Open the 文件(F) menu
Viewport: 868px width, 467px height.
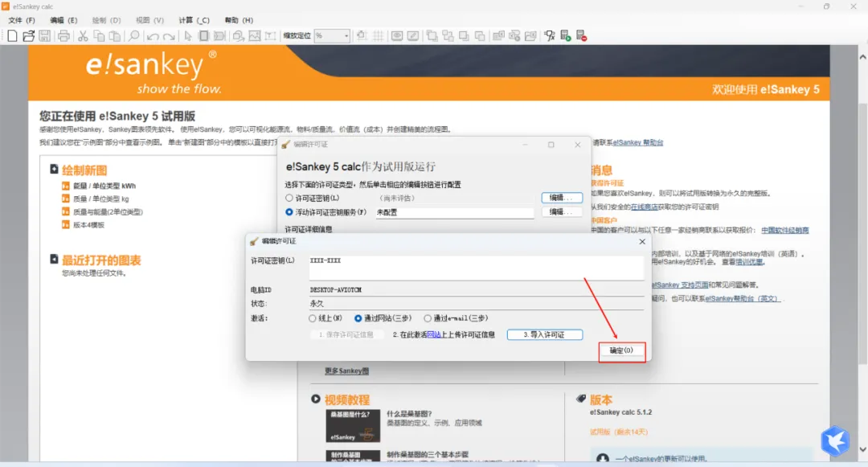22,20
